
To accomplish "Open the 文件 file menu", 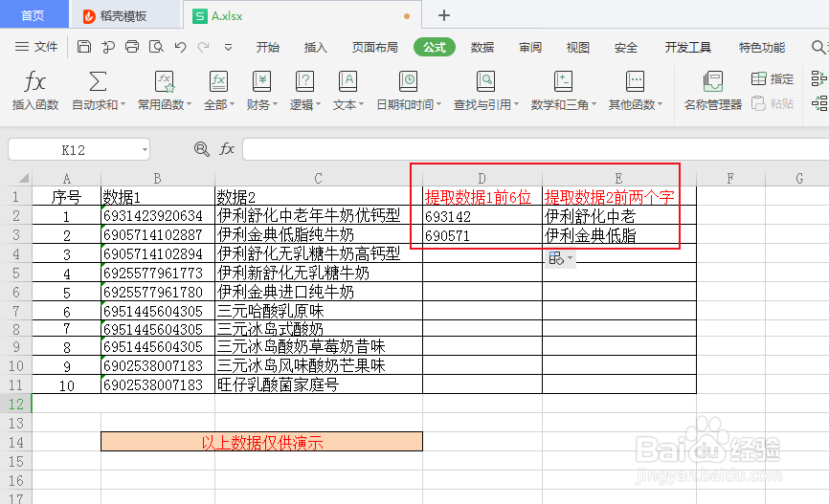I will (36, 47).
